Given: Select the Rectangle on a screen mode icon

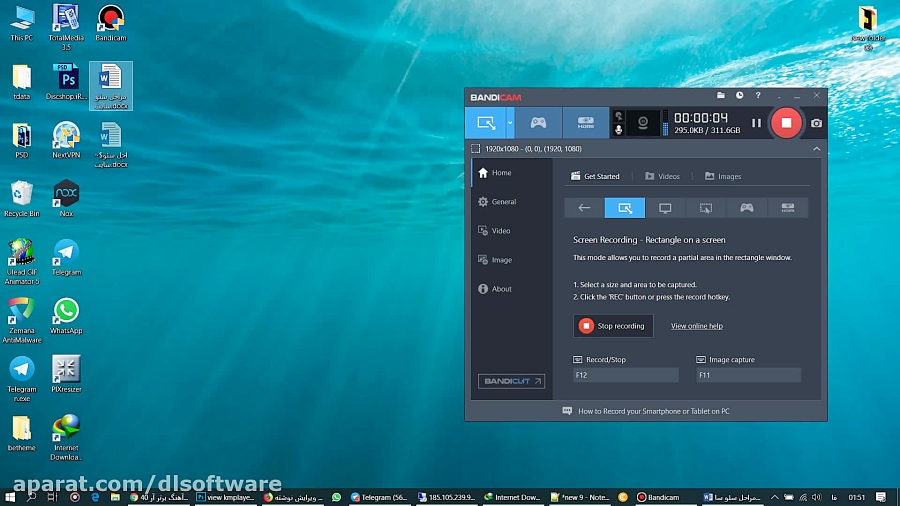Looking at the screenshot, I should [624, 208].
